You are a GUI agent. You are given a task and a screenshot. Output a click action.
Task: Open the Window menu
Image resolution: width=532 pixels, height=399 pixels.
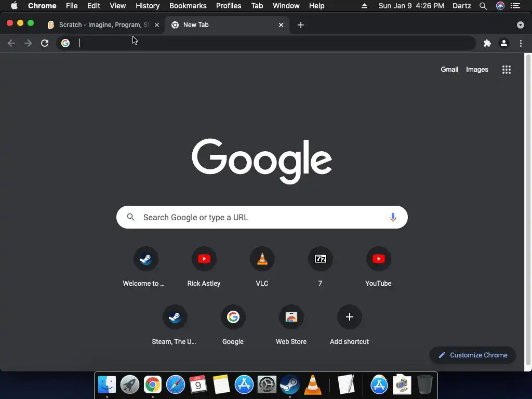click(286, 6)
